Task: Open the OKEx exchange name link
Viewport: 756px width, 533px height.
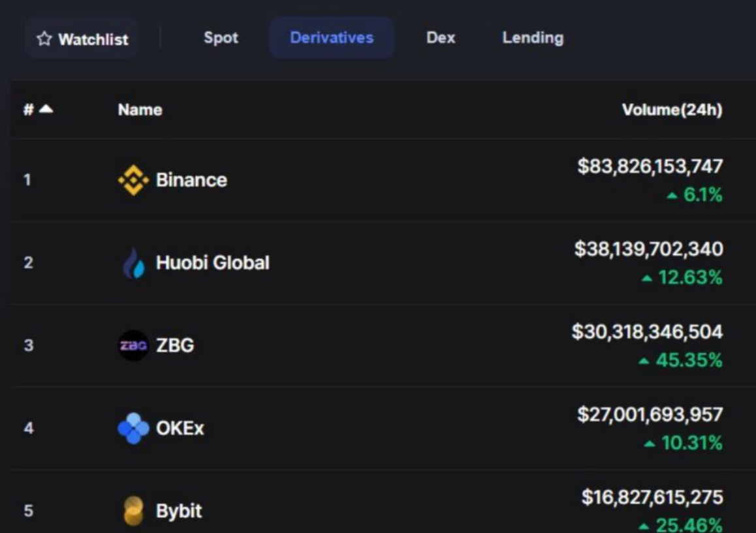Action: tap(180, 428)
